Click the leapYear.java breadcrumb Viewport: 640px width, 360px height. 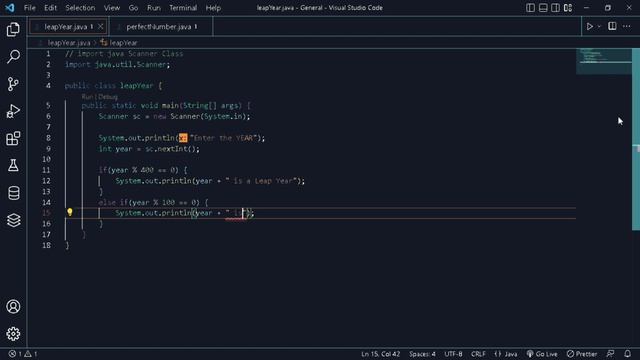point(69,42)
